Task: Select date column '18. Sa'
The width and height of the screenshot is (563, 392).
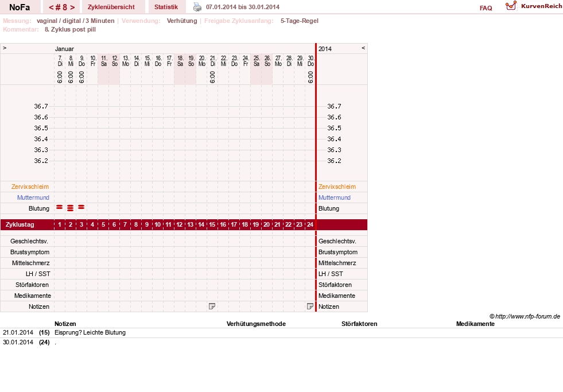Action: point(180,61)
